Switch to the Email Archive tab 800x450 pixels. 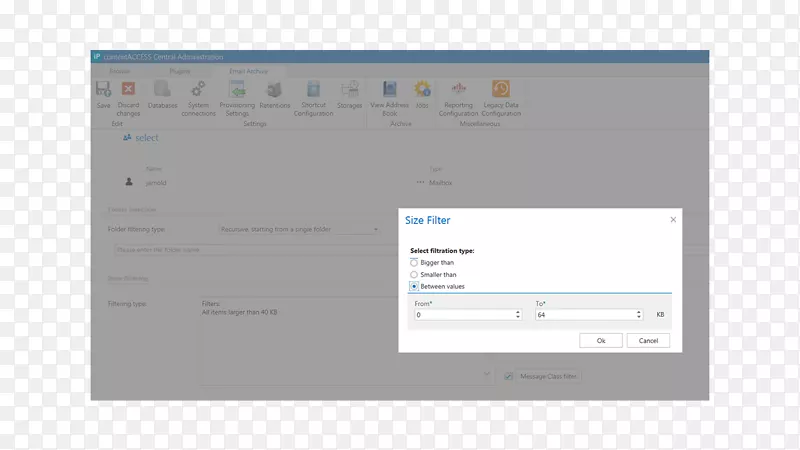pyautogui.click(x=248, y=71)
